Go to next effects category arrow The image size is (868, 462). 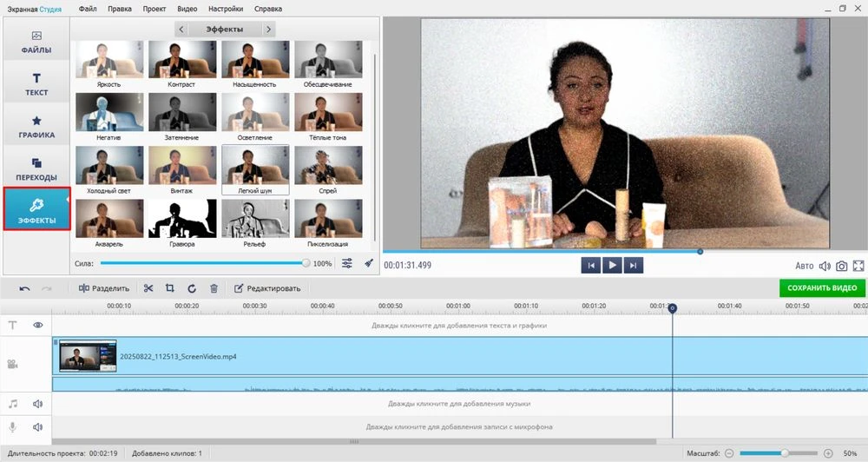click(x=269, y=30)
